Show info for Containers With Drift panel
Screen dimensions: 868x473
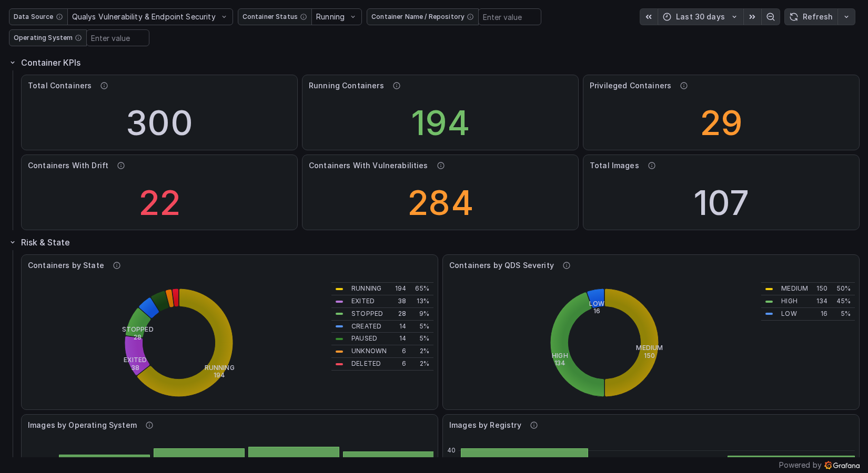(x=121, y=166)
